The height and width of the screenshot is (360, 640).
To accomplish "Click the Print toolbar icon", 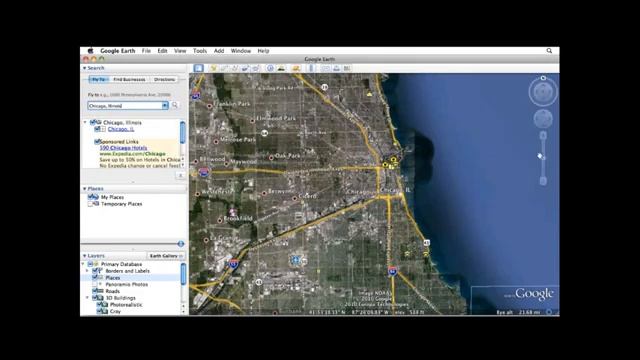I will pos(336,68).
